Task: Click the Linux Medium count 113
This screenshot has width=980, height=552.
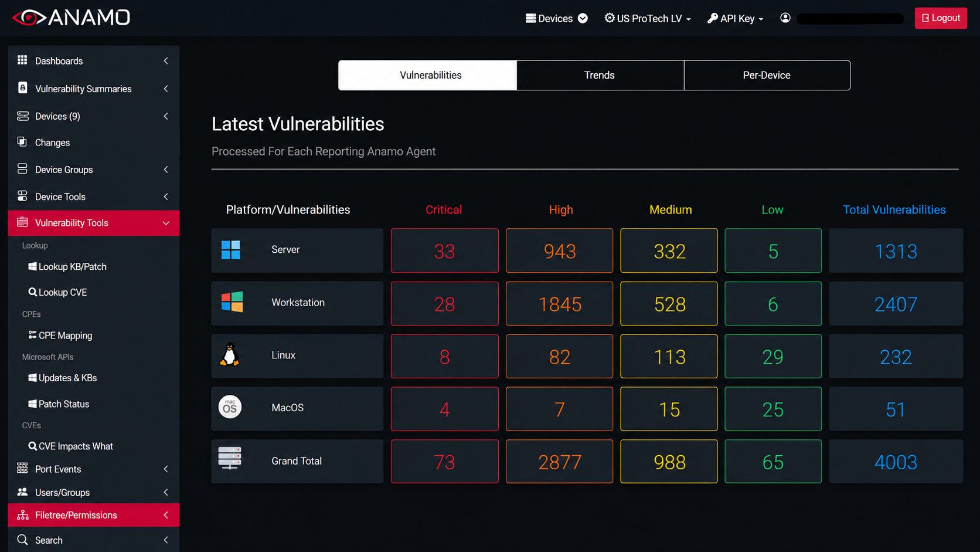Action: click(669, 356)
